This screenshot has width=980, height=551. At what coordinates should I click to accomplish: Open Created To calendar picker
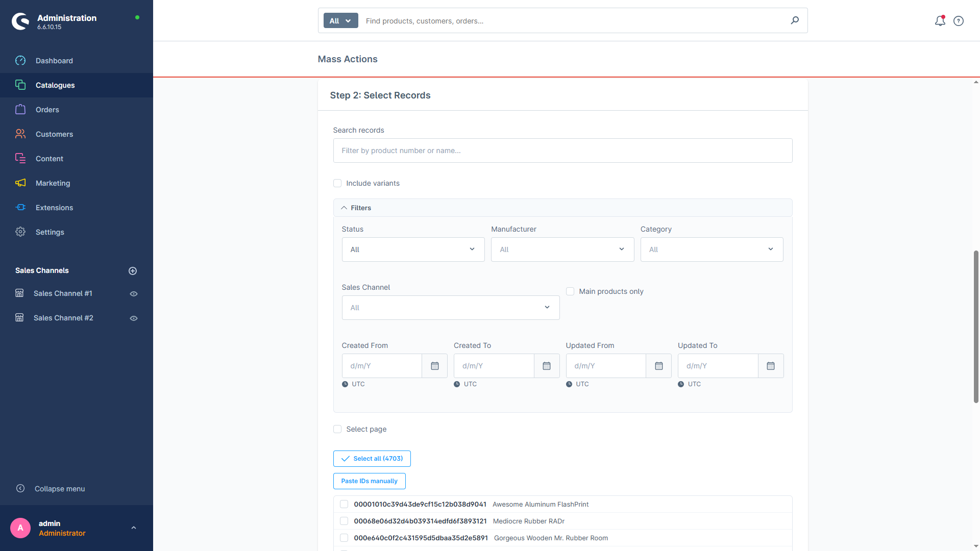tap(547, 366)
